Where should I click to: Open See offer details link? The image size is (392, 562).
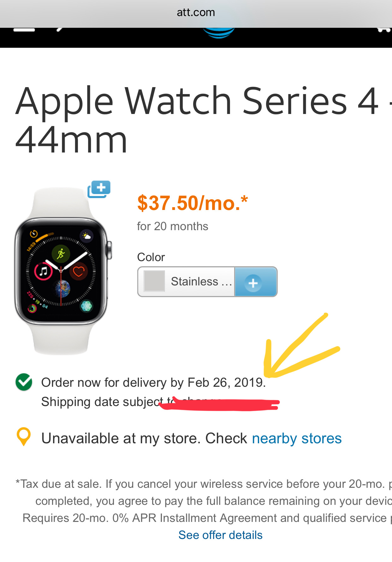220,535
